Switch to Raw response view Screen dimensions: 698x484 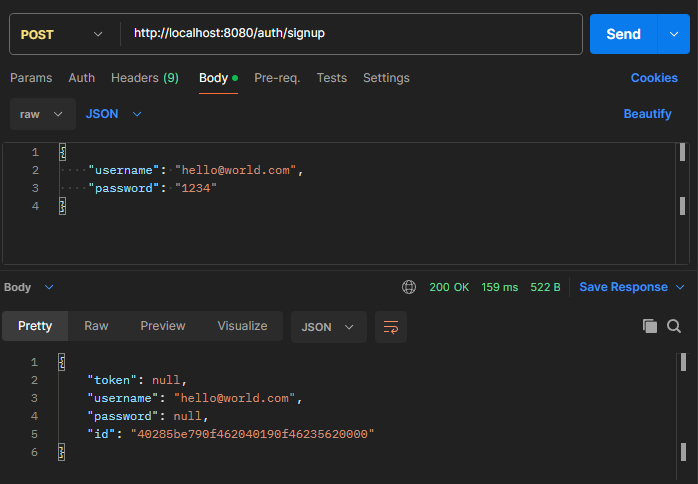(x=96, y=326)
